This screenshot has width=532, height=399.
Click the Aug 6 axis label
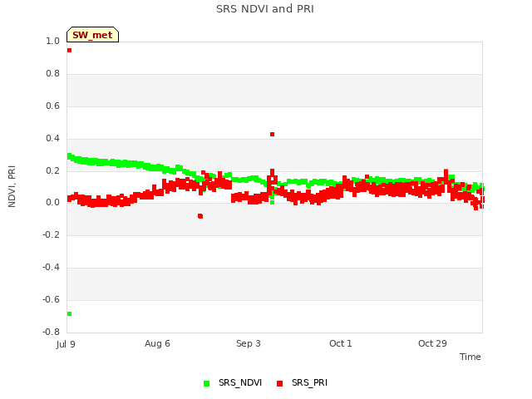(x=157, y=343)
